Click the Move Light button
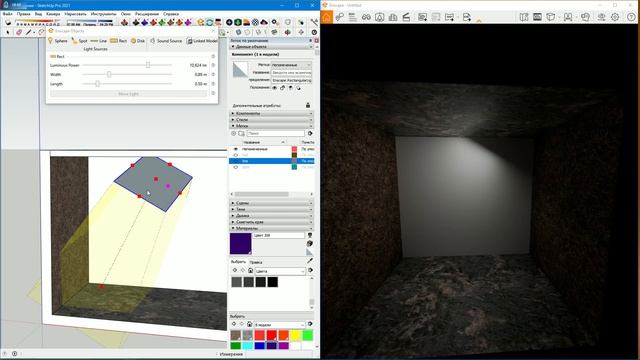Image resolution: width=640 pixels, height=360 pixels. pyautogui.click(x=129, y=94)
